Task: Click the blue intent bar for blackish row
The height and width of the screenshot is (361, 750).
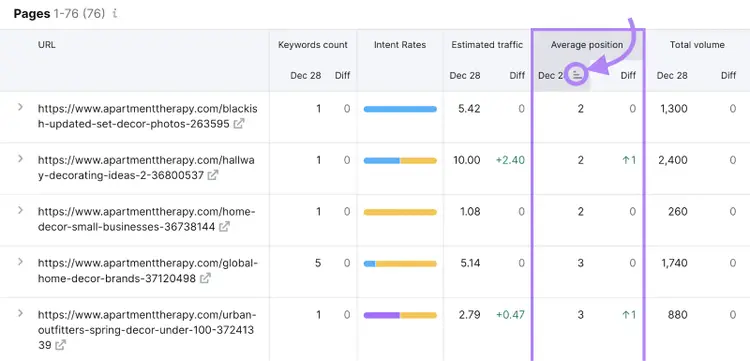Action: pos(400,109)
